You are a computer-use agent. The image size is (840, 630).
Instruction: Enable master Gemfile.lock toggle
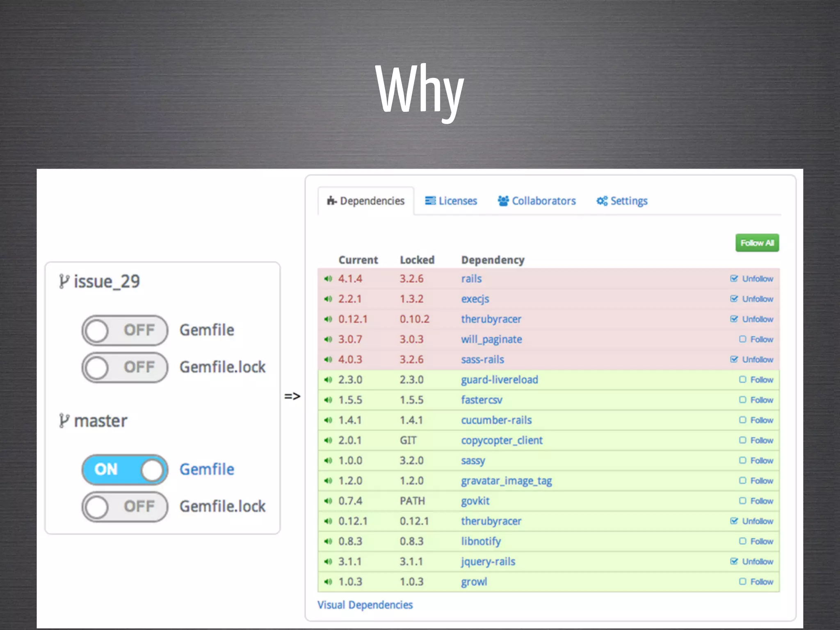click(125, 507)
